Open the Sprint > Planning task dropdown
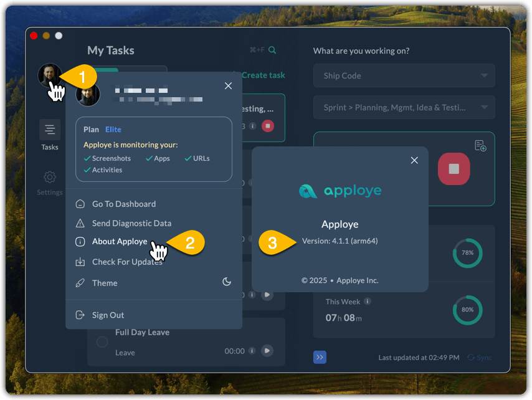This screenshot has width=532, height=400. click(x=404, y=107)
